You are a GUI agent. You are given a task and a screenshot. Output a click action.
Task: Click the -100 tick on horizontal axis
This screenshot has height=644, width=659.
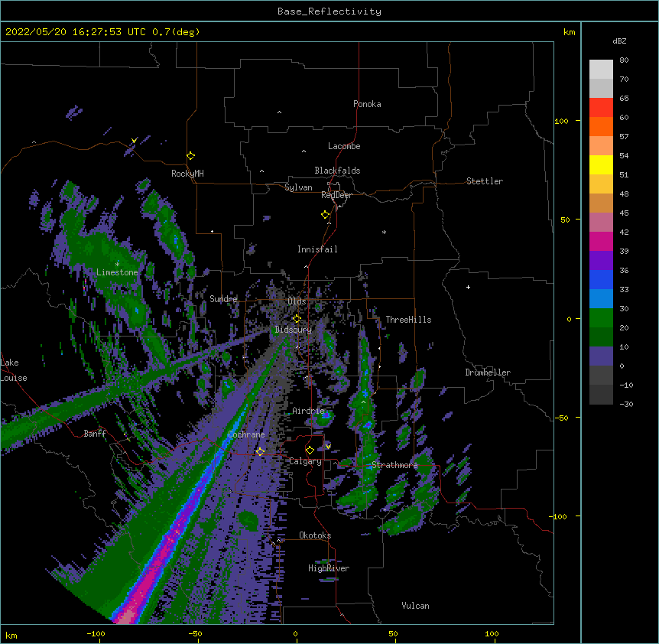coord(96,633)
